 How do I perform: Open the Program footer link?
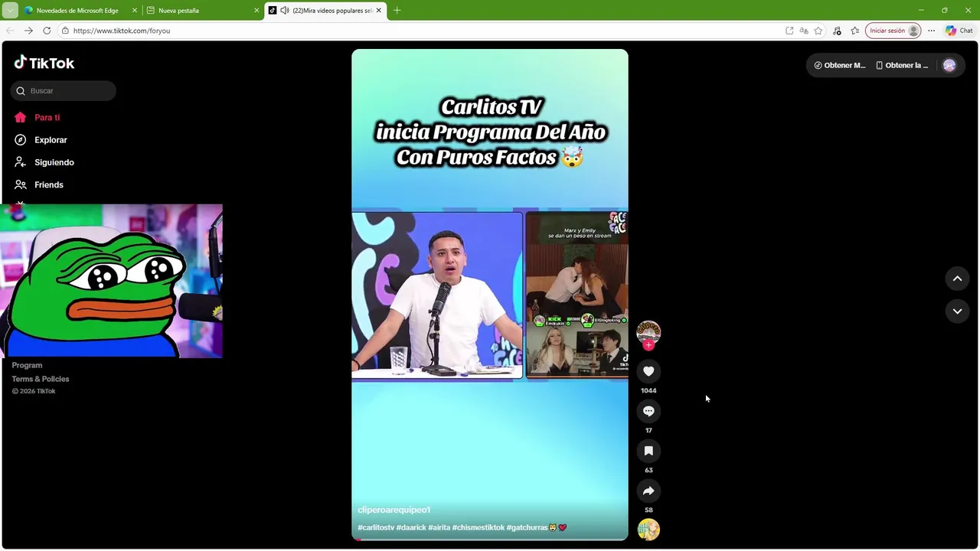point(27,366)
